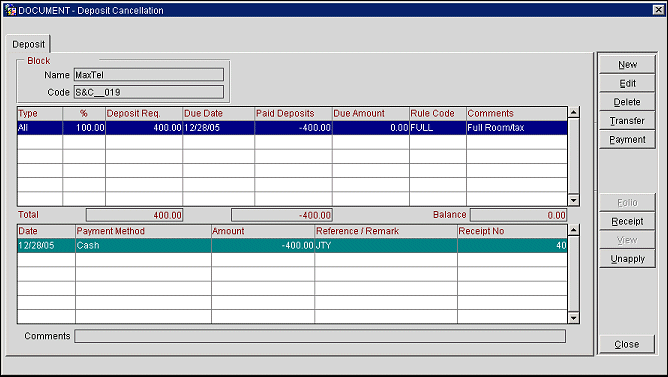Click the Amount column header
The image size is (668, 377).
(x=263, y=231)
